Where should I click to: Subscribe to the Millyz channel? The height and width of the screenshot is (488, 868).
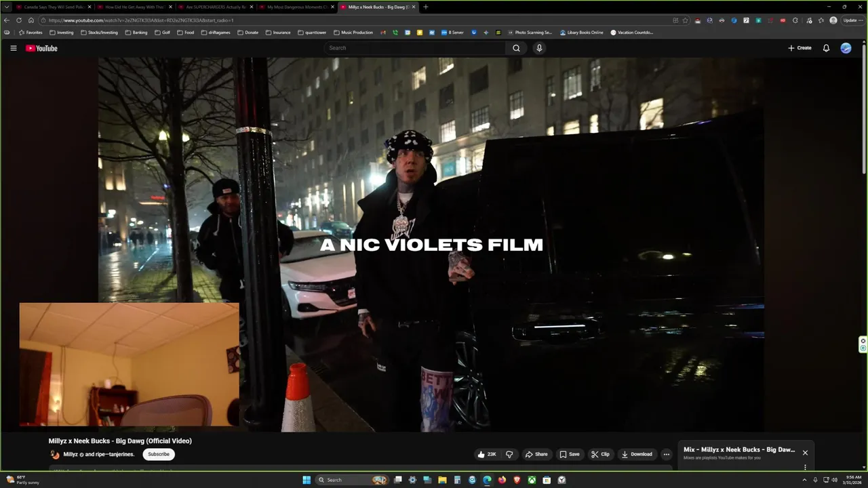[159, 454]
